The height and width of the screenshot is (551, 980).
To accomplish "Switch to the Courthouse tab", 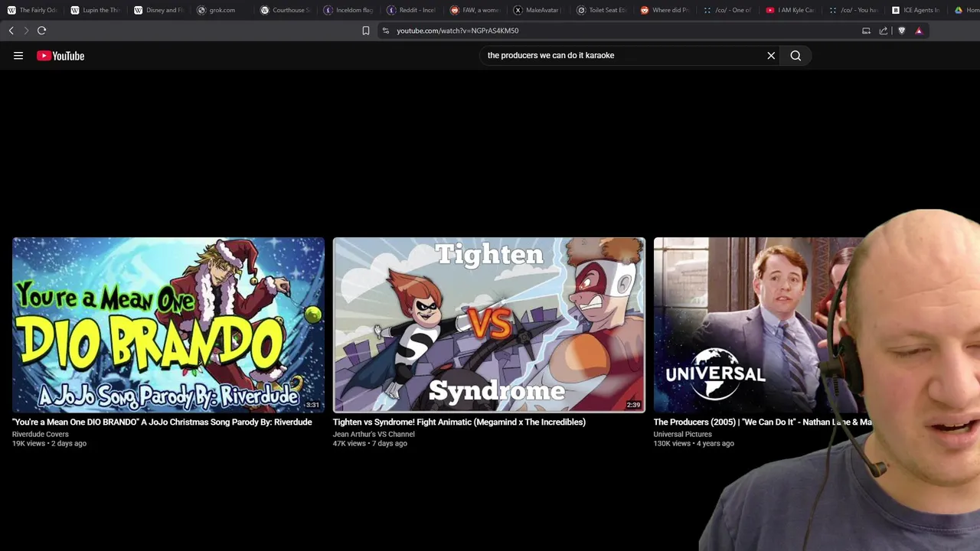I will [286, 10].
